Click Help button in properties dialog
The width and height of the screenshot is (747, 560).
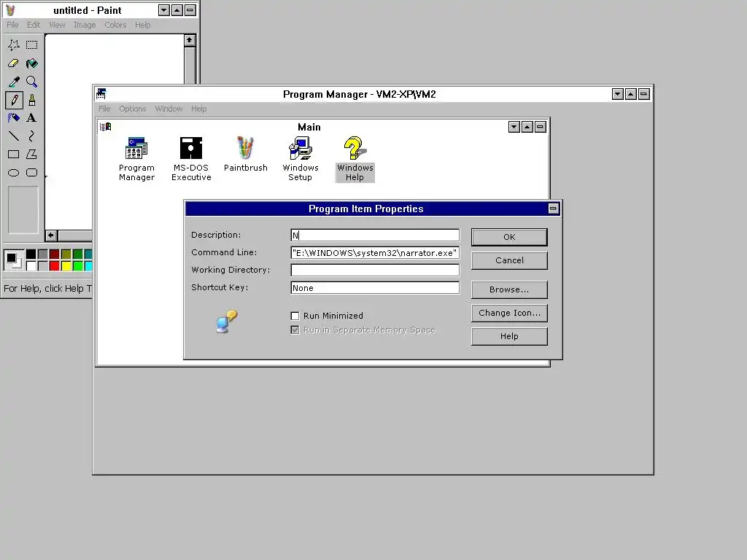[509, 336]
